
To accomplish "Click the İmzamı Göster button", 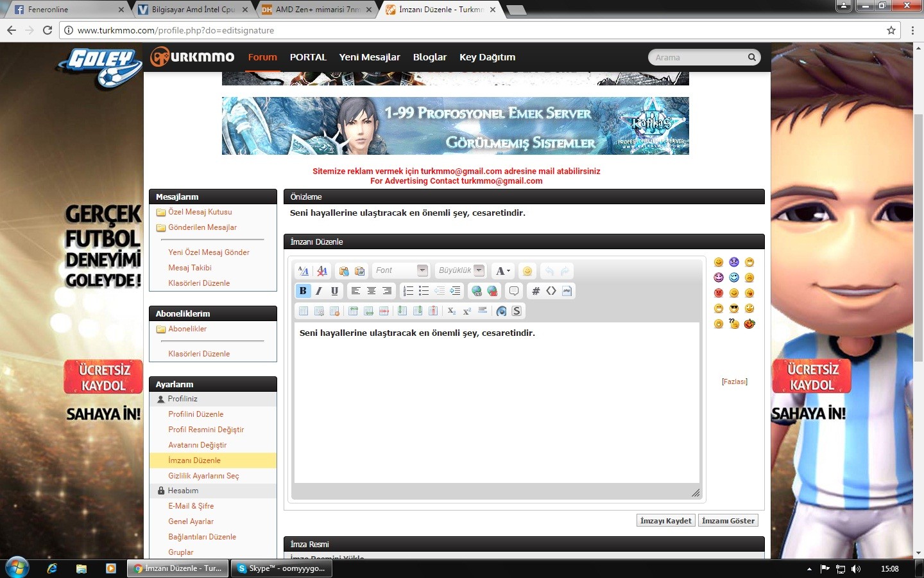I will 728,521.
